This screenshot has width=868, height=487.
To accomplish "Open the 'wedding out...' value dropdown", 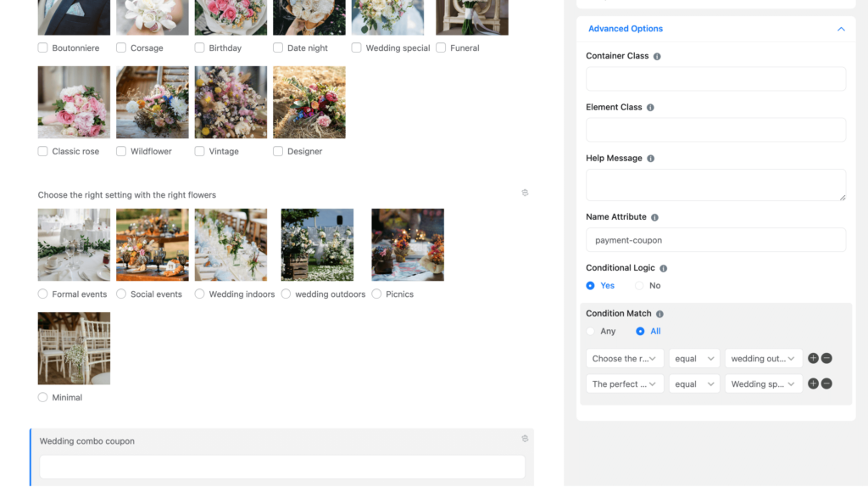I will point(764,359).
